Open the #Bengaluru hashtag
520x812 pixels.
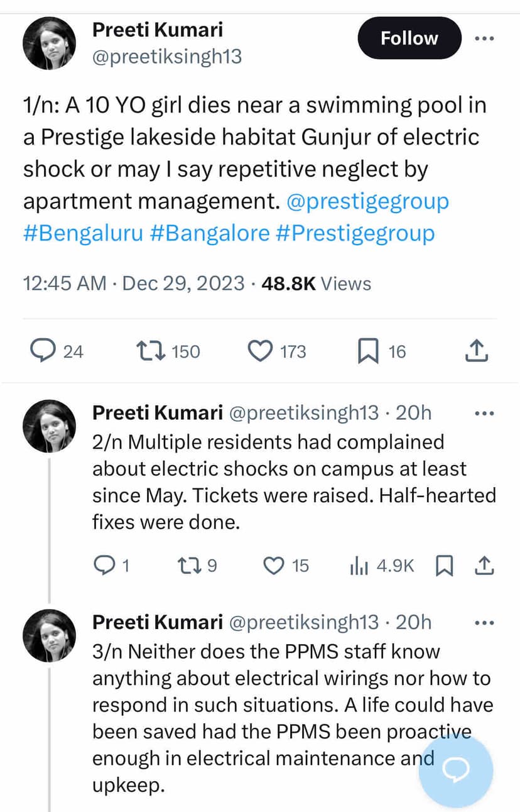(84, 233)
